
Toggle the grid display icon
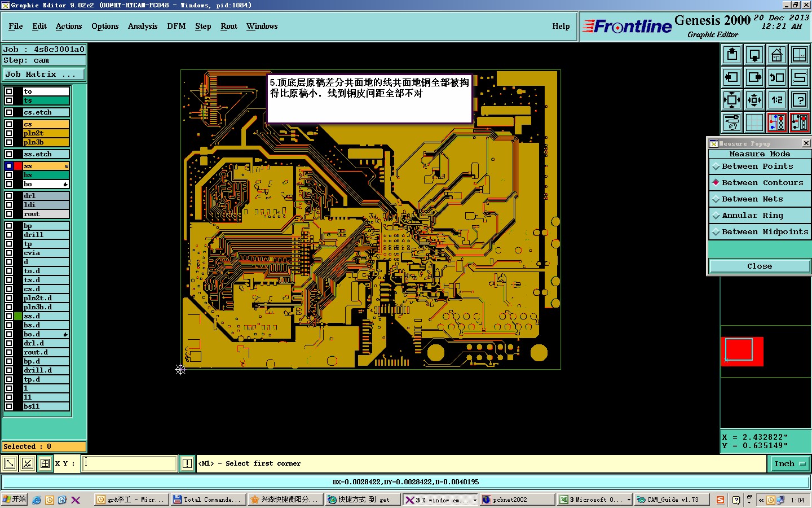[754, 122]
